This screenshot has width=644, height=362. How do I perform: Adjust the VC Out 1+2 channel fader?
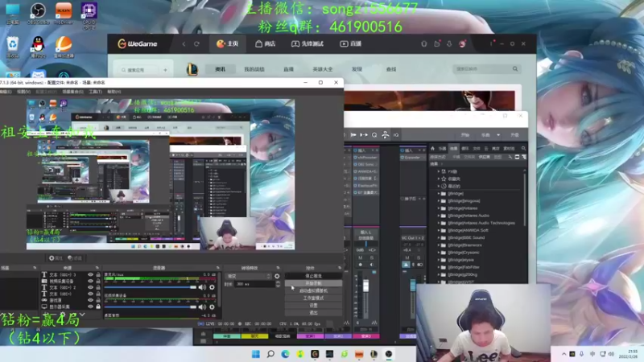click(x=413, y=285)
